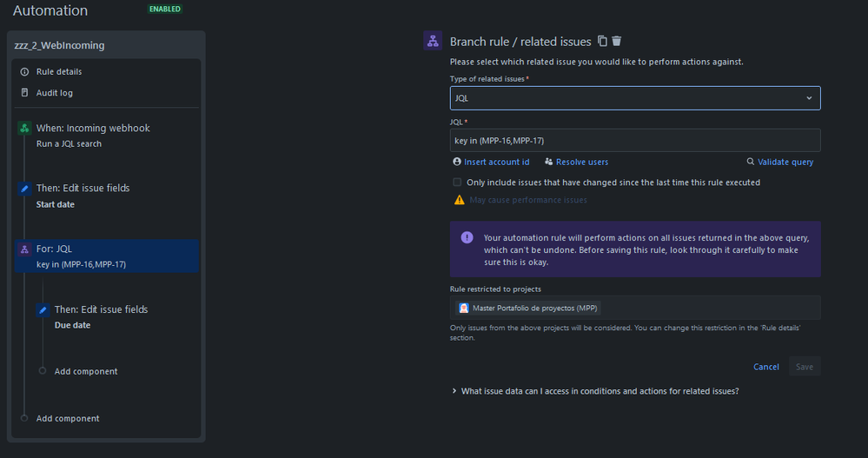Delete the branch rule via trash icon
This screenshot has width=868, height=458.
617,41
